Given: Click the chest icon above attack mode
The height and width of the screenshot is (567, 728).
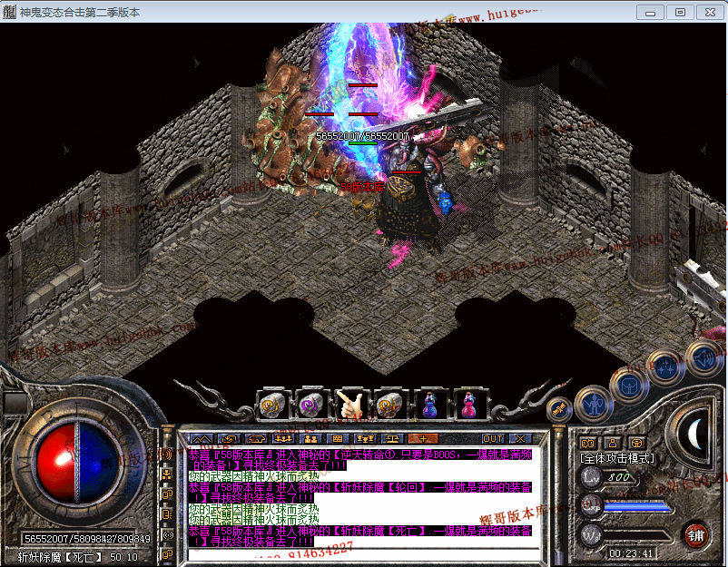Looking at the screenshot, I should tap(637, 443).
